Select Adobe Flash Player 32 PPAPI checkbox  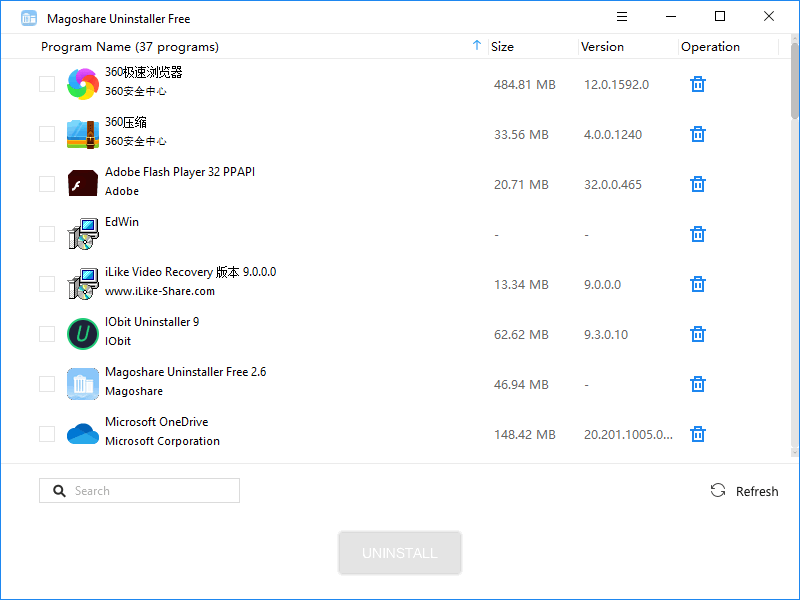point(47,184)
